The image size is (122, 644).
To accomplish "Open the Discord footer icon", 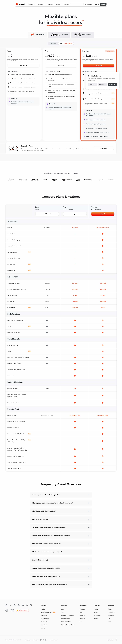I will point(27,605).
